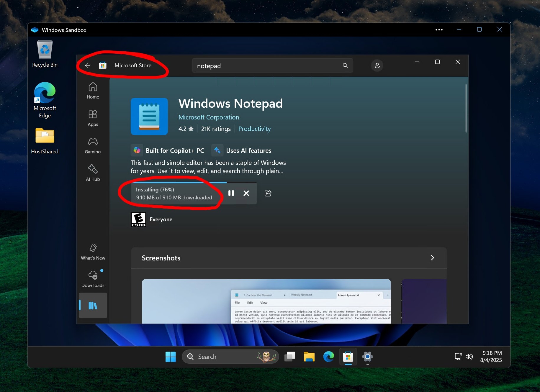Click the Windows Sandbox title icon
540x392 pixels.
coord(35,30)
